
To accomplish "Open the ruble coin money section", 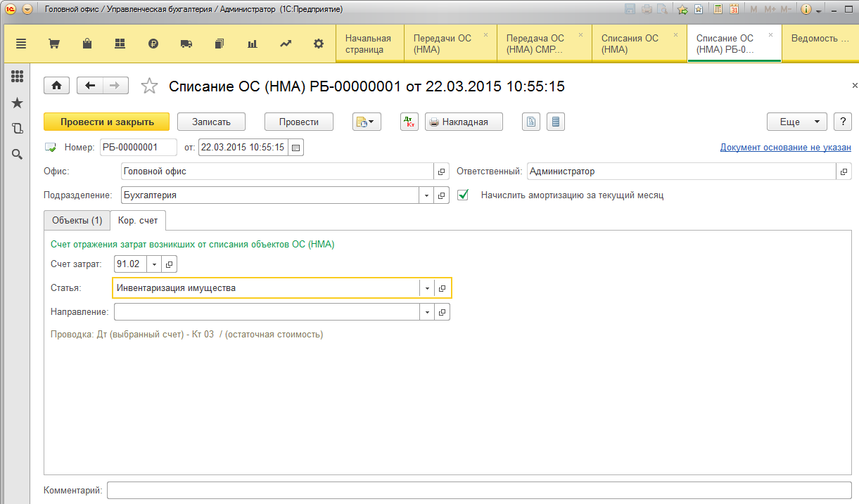I will (x=153, y=44).
